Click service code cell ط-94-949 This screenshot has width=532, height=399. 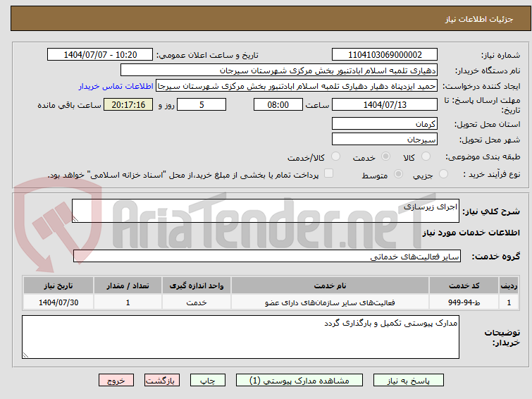464,302
